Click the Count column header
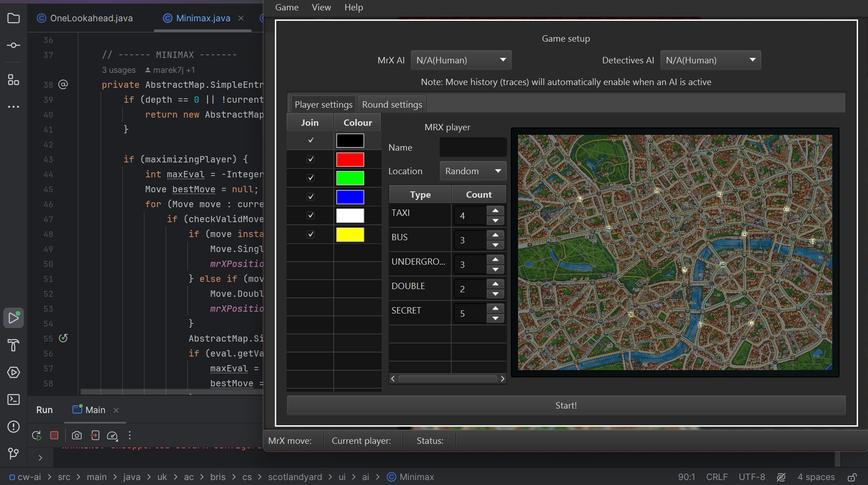Image resolution: width=868 pixels, height=485 pixels. [479, 195]
